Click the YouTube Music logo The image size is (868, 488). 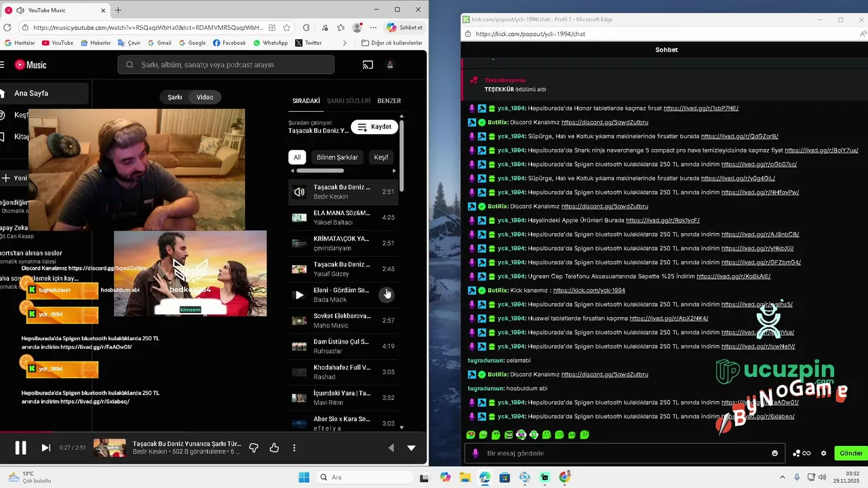pyautogui.click(x=31, y=65)
